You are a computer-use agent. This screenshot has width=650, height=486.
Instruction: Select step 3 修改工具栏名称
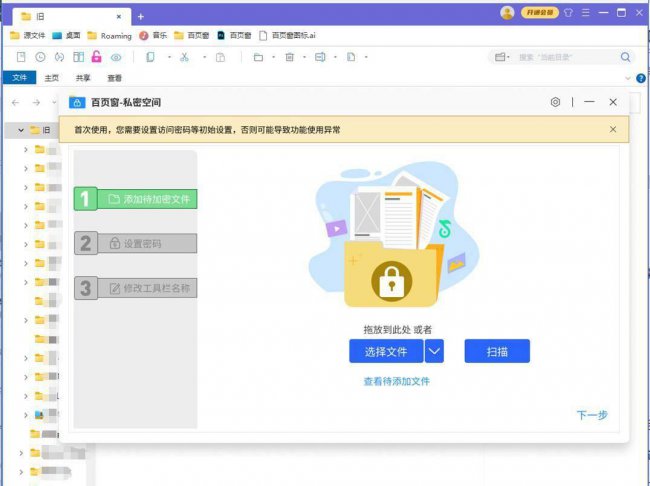[x=136, y=288]
